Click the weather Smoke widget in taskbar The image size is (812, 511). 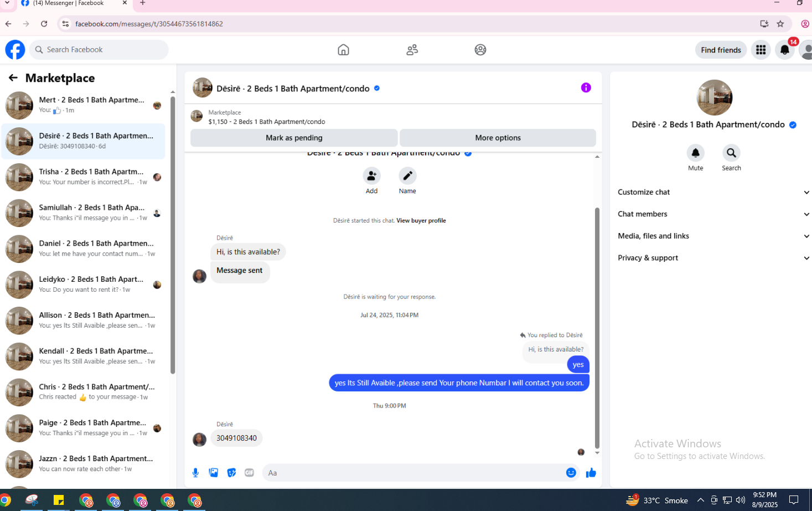point(658,500)
